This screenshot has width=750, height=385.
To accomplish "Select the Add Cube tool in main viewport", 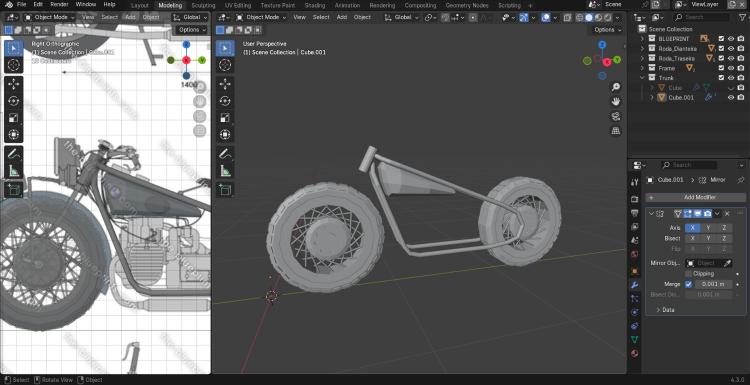I will [225, 189].
